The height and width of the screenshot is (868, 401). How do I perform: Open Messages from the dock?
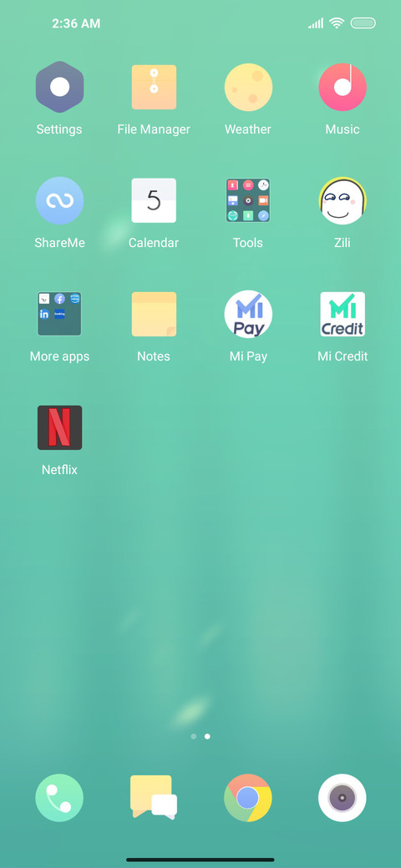154,798
